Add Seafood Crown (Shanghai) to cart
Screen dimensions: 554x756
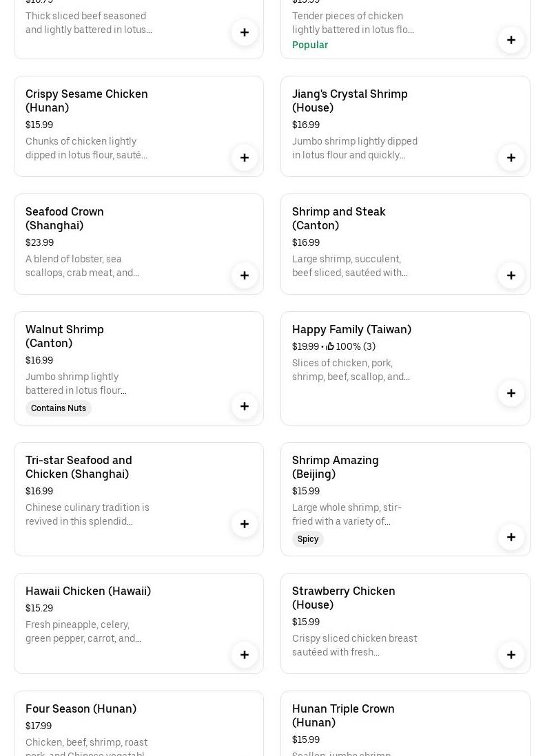point(245,275)
